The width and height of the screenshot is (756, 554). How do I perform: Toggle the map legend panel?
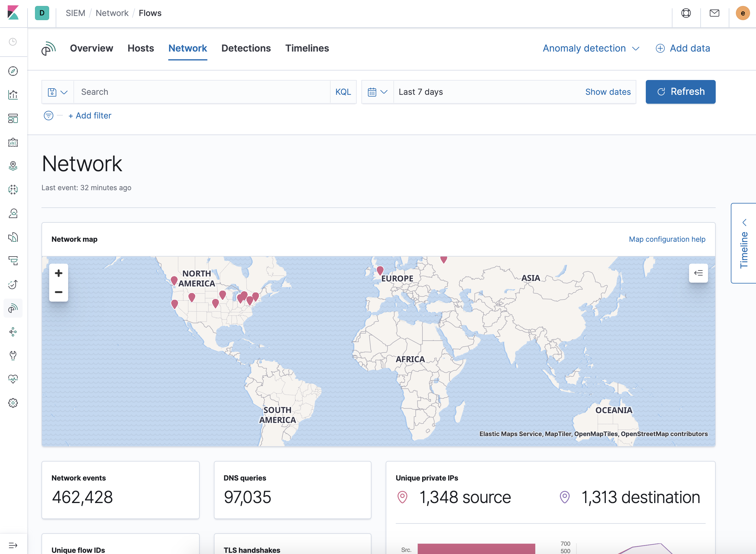point(699,273)
